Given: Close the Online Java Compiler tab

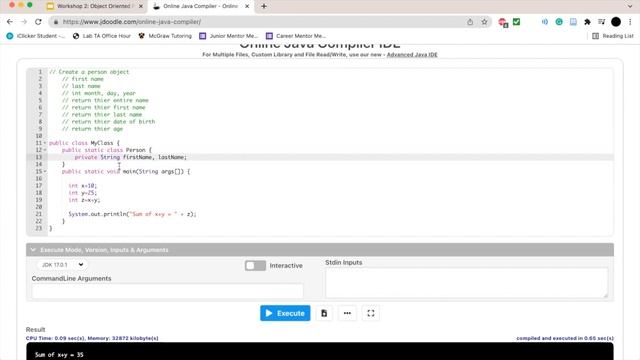Looking at the screenshot, I should coord(247,6).
